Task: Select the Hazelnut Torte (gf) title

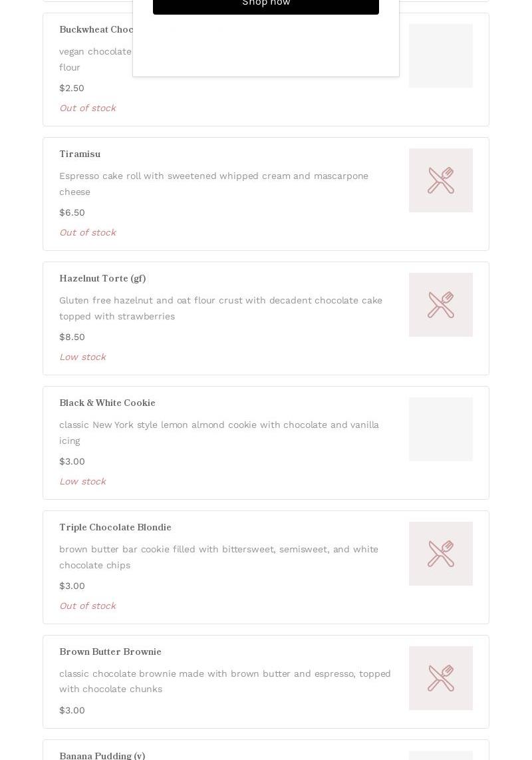Action: [102, 278]
